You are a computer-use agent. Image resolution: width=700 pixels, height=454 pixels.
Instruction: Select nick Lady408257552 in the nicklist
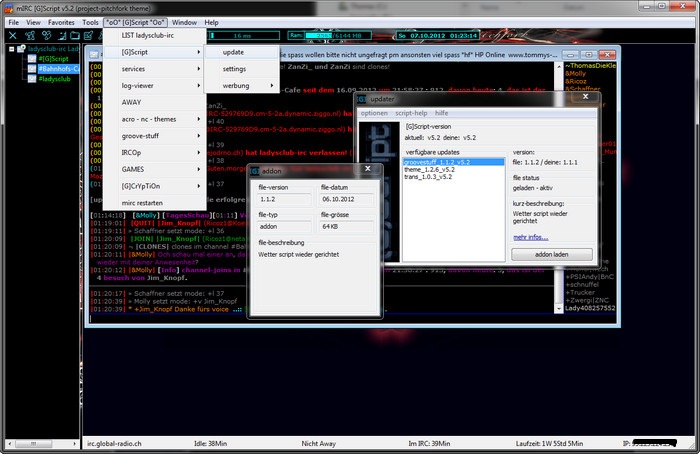pos(590,308)
